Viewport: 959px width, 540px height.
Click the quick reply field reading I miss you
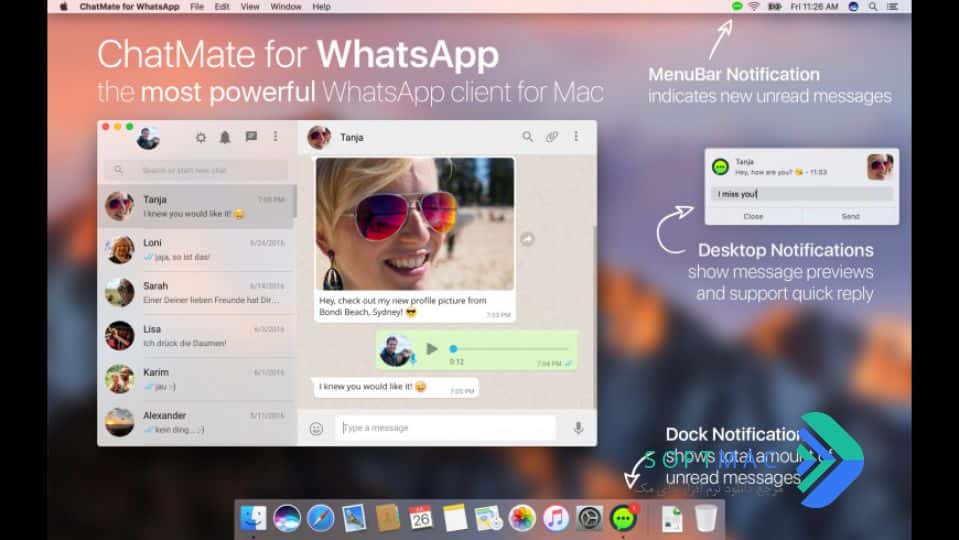tap(801, 194)
